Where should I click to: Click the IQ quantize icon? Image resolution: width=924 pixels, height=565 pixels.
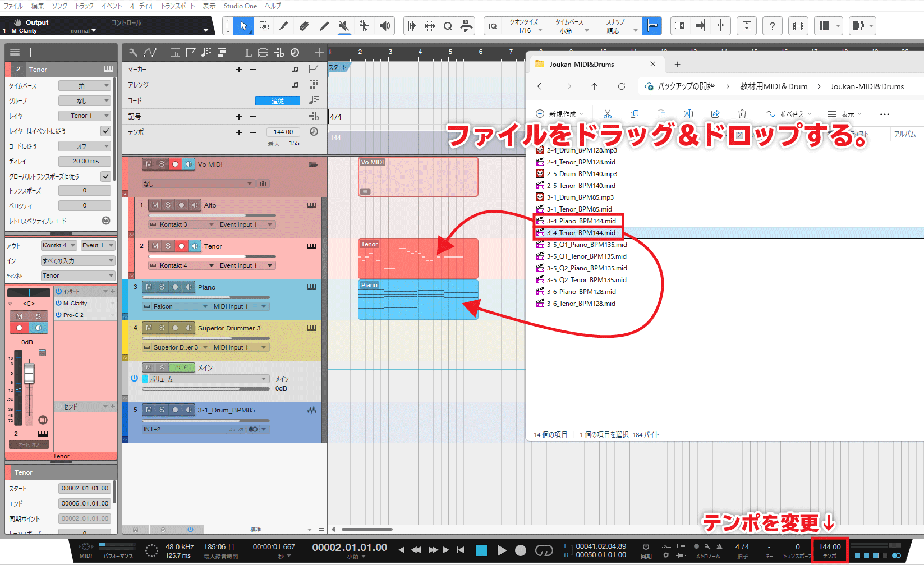point(493,26)
